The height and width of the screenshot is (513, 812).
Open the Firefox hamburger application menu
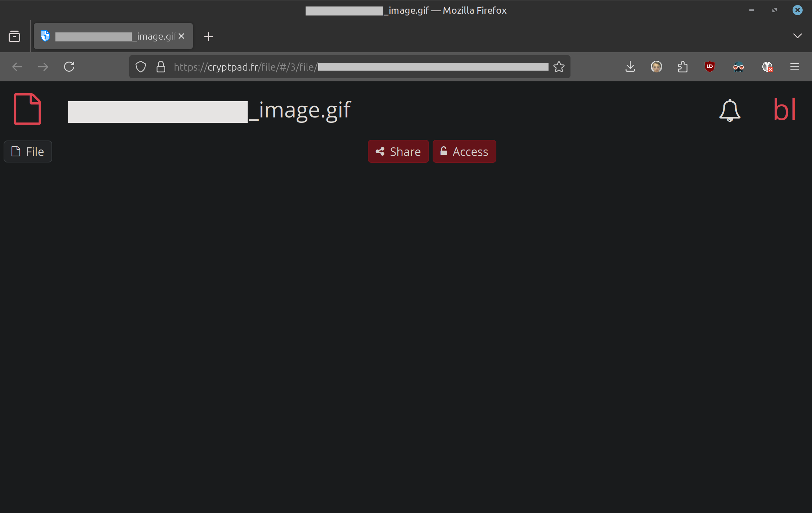794,67
